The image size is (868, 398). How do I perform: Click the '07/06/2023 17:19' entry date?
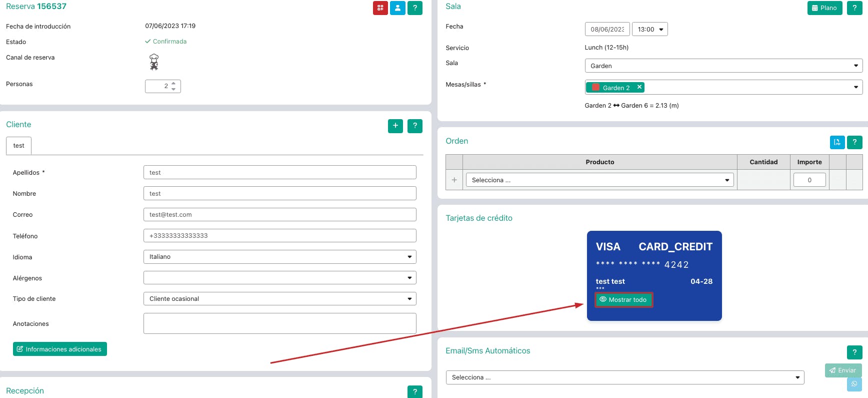tap(170, 26)
